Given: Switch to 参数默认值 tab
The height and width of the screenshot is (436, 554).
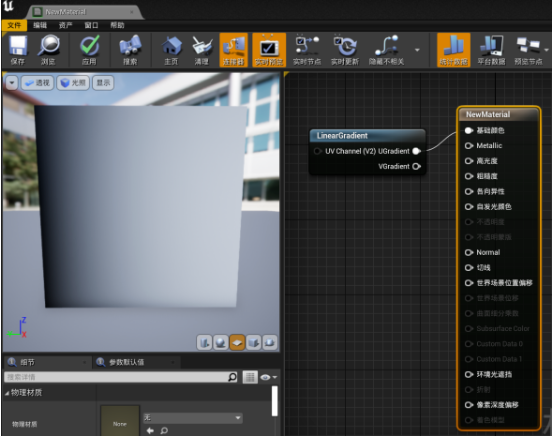Looking at the screenshot, I should [x=126, y=362].
